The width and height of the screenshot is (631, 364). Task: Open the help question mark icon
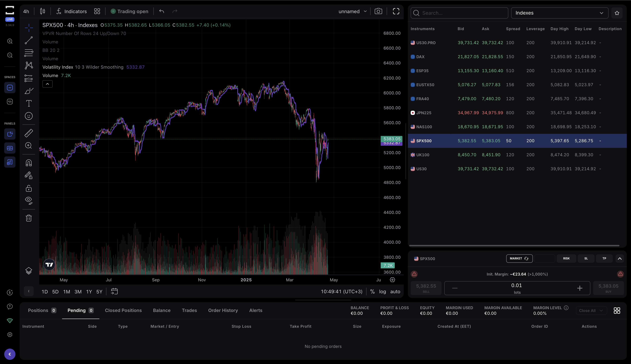click(x=10, y=307)
